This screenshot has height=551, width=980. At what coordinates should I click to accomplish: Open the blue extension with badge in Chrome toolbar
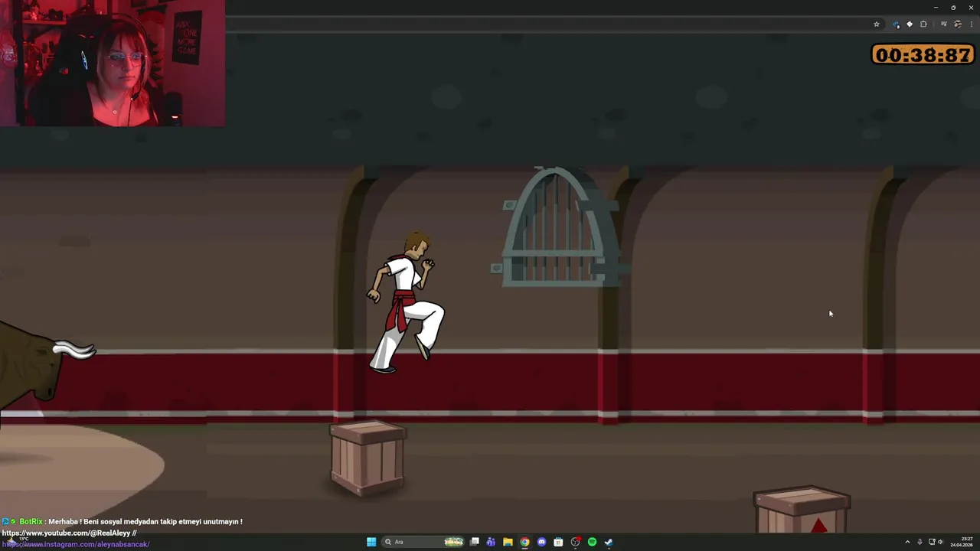[x=897, y=24]
